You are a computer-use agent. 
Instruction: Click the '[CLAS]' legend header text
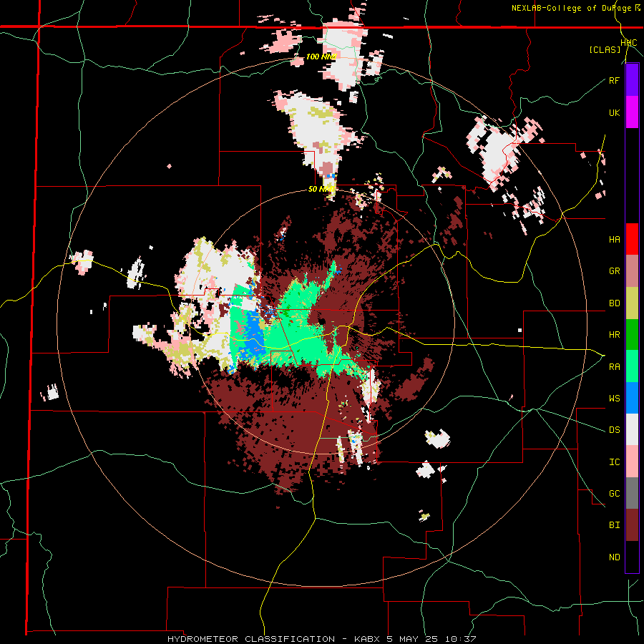[x=605, y=50]
